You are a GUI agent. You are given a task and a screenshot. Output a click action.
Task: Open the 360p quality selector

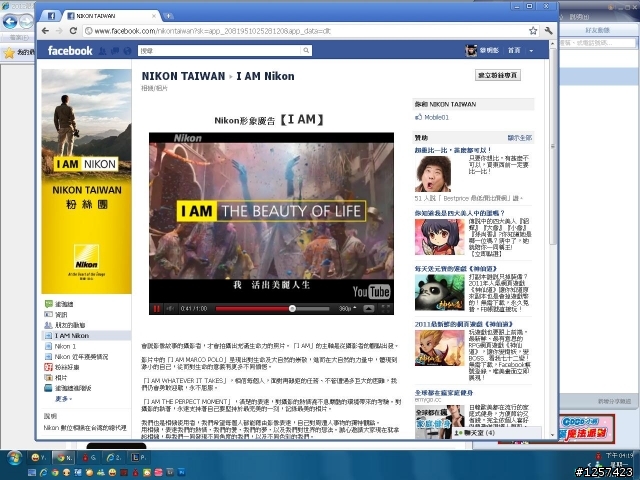pyautogui.click(x=347, y=309)
